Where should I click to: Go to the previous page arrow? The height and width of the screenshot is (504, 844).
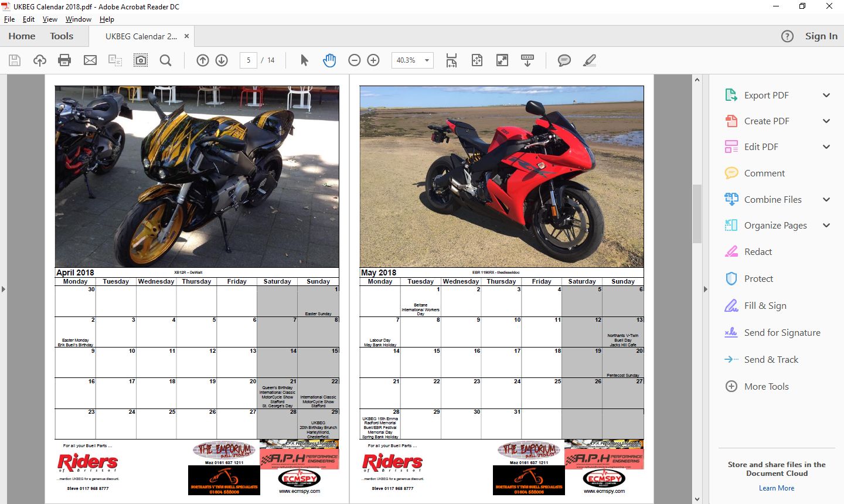click(203, 60)
